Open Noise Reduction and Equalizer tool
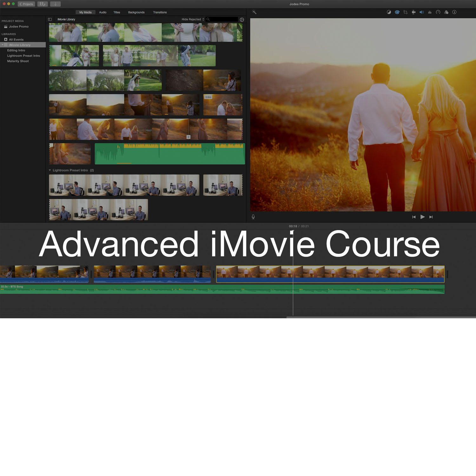The width and height of the screenshot is (476, 476). tap(430, 12)
